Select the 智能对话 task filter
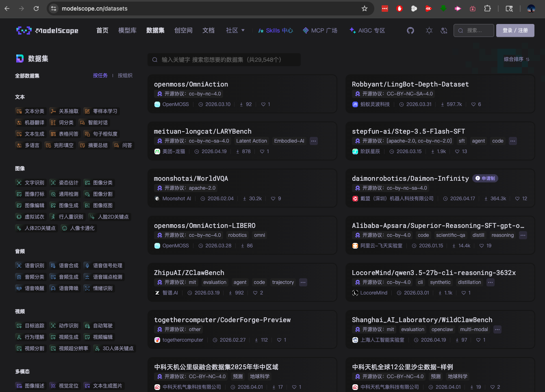 point(93,123)
